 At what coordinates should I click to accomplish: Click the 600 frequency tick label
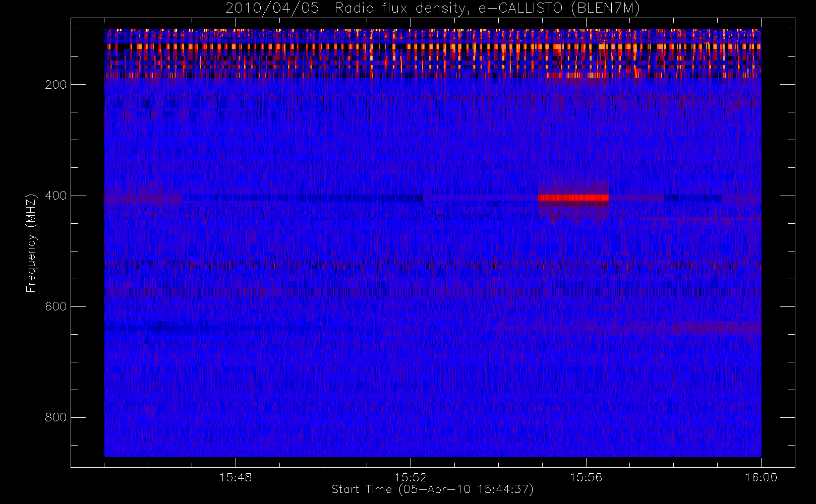[55, 306]
